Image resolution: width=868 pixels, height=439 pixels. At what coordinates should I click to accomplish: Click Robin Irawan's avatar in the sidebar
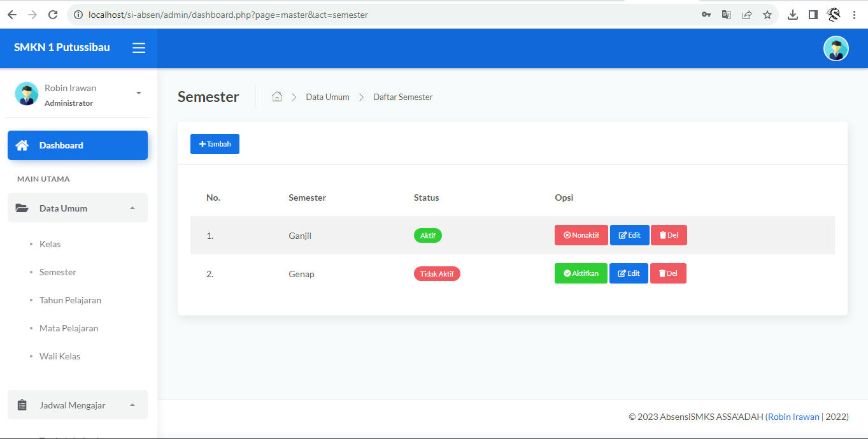coord(26,93)
